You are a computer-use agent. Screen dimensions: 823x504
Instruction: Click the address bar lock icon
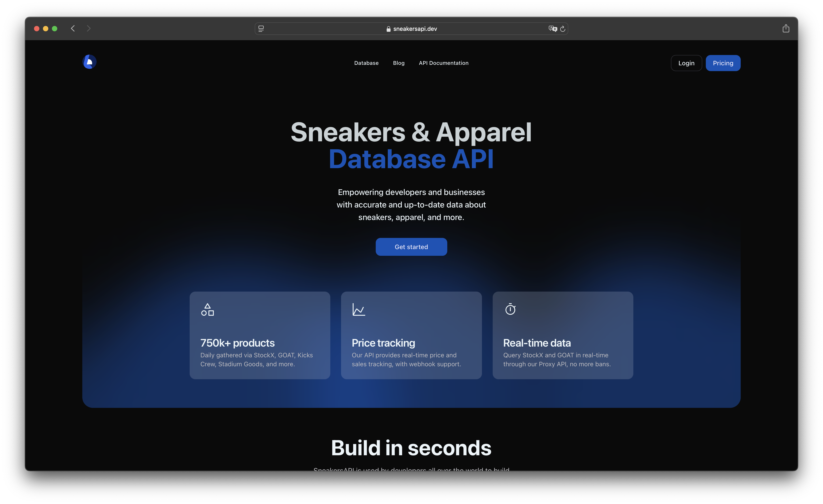(x=388, y=29)
